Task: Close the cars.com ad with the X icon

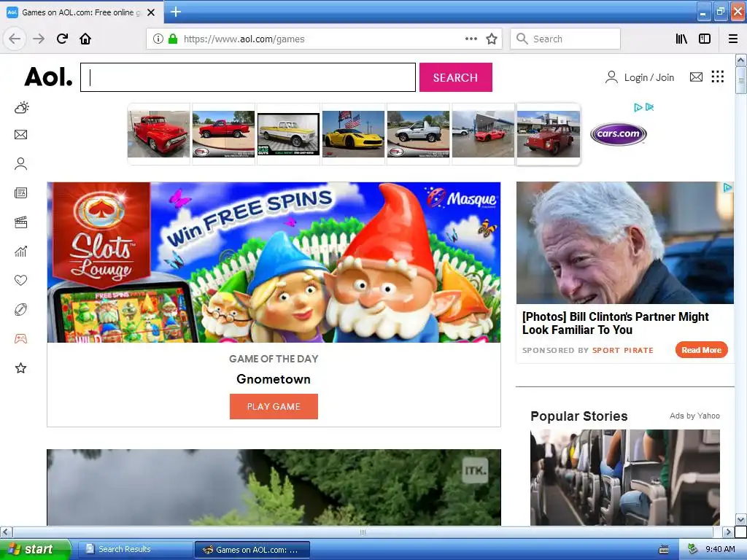Action: coord(649,107)
